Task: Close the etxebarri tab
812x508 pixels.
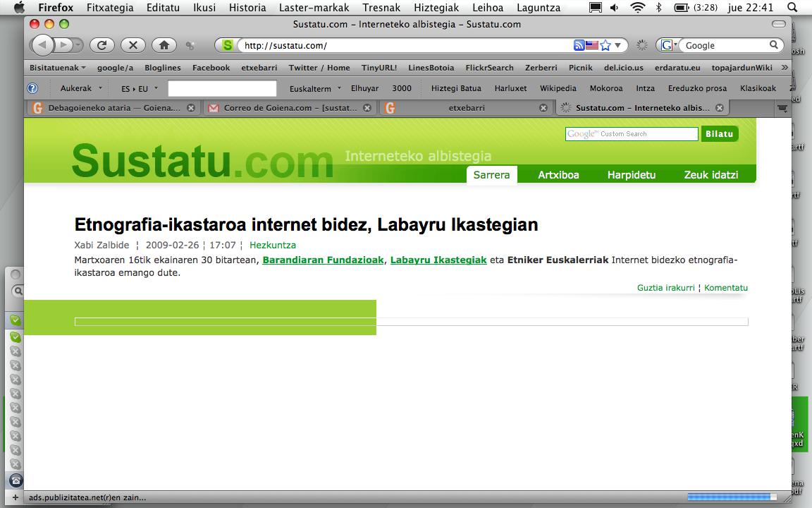Action: (543, 108)
